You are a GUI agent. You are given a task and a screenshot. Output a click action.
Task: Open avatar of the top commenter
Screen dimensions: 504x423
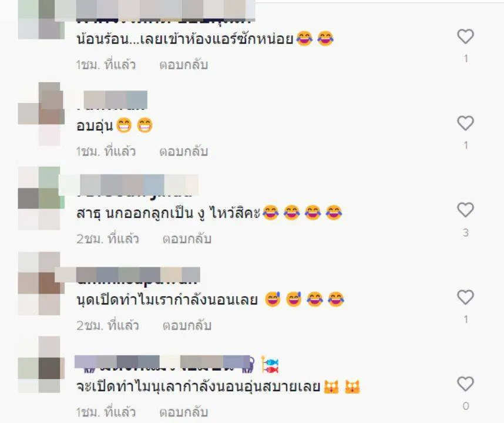[41, 19]
